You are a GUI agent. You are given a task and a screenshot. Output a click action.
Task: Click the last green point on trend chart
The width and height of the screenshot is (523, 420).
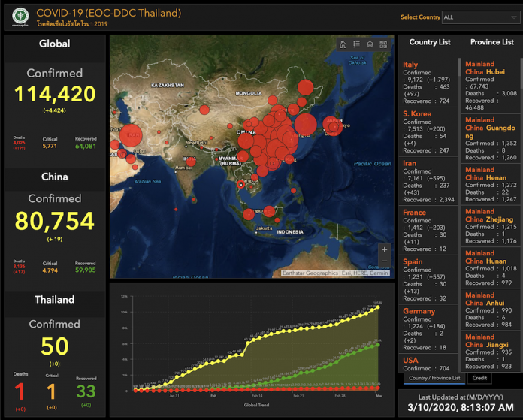[x=378, y=345]
